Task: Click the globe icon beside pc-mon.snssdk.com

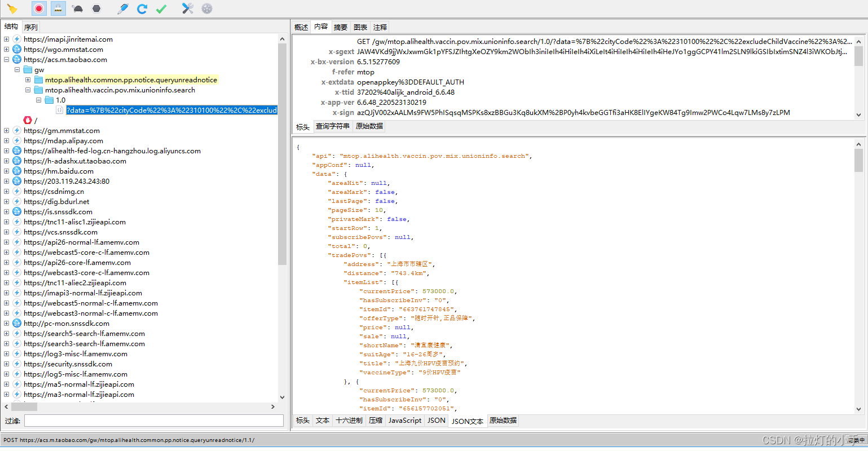Action: pos(17,324)
